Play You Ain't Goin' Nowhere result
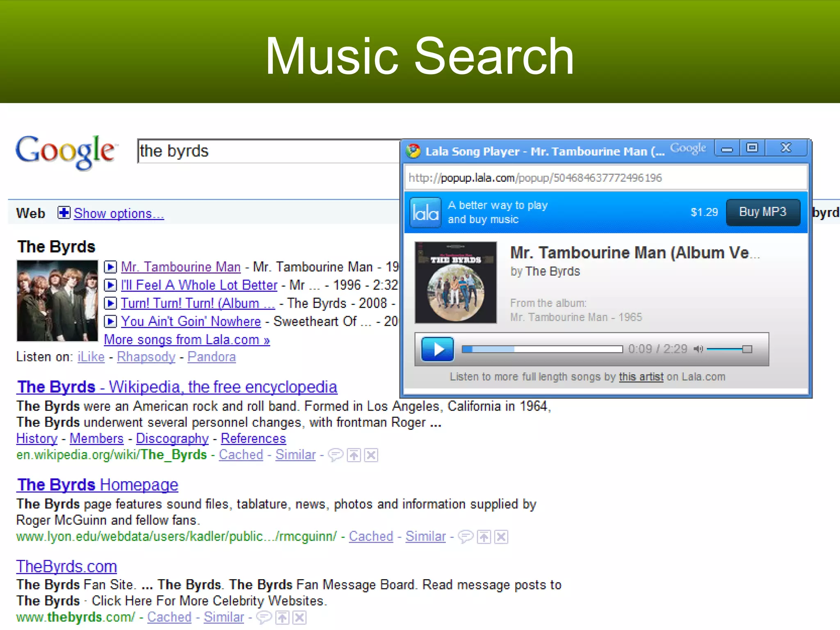This screenshot has height=630, width=840. click(110, 321)
